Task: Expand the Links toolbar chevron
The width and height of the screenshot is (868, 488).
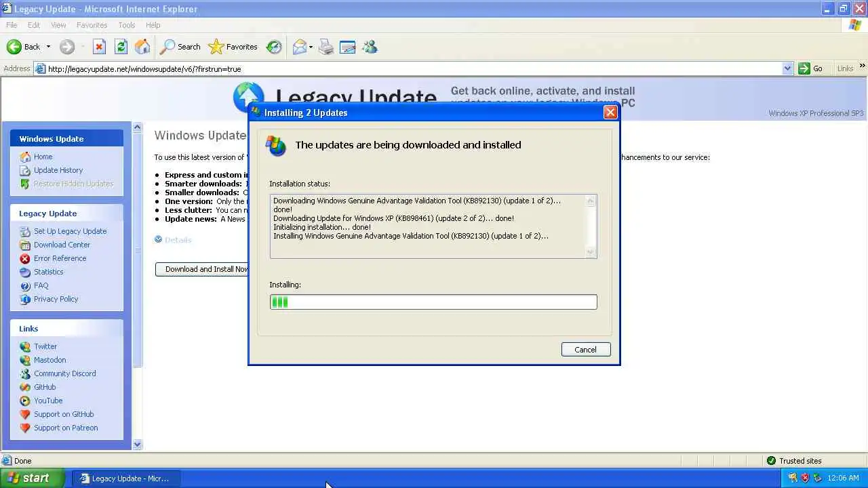Action: point(862,66)
